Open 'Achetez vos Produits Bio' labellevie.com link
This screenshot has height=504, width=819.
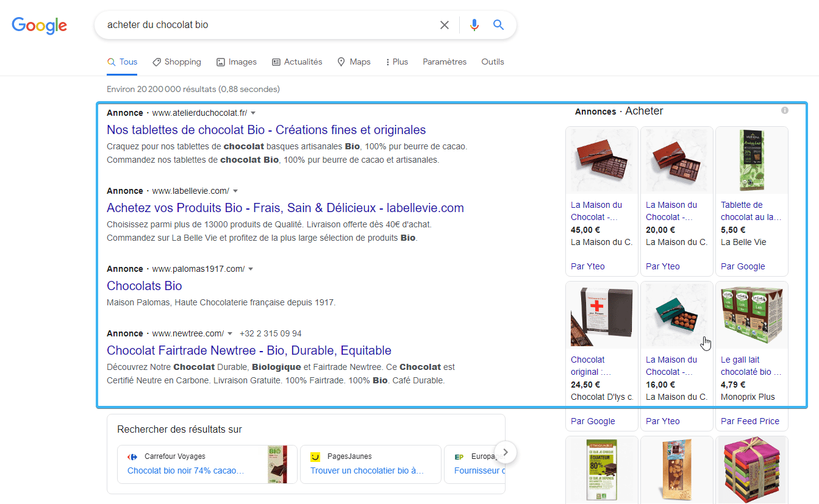[x=285, y=208]
